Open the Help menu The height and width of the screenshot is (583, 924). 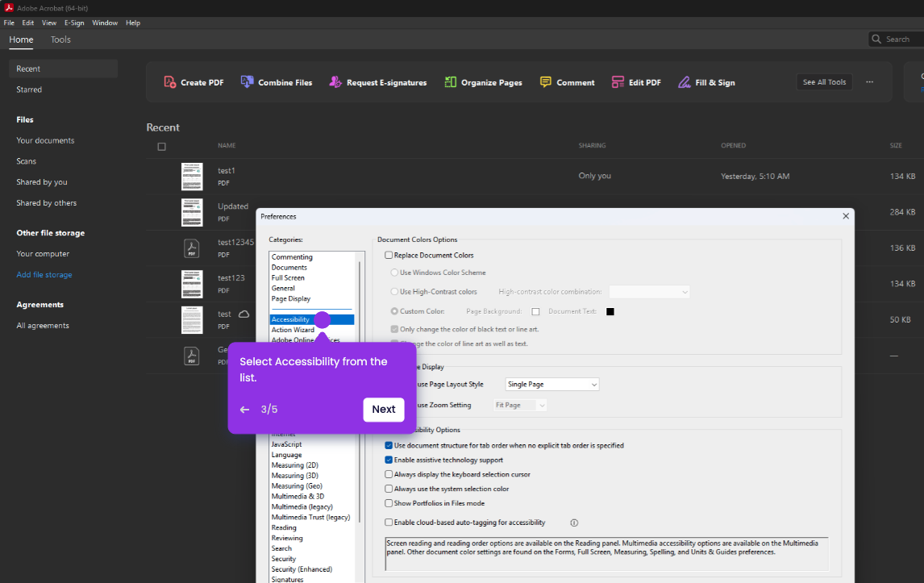(x=133, y=23)
